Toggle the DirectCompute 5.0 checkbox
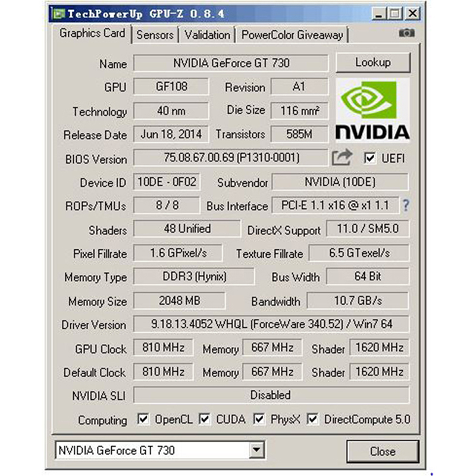Image resolution: width=476 pixels, height=476 pixels. 312,419
